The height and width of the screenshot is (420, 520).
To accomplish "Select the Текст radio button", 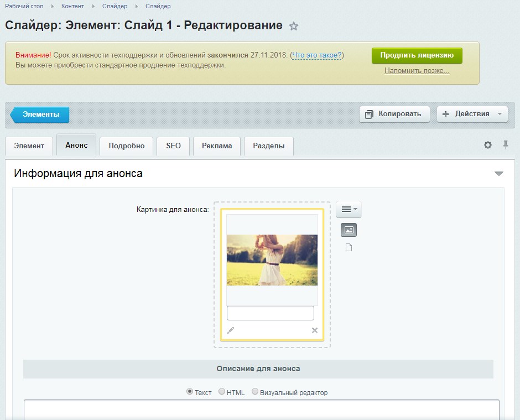I will tap(190, 392).
